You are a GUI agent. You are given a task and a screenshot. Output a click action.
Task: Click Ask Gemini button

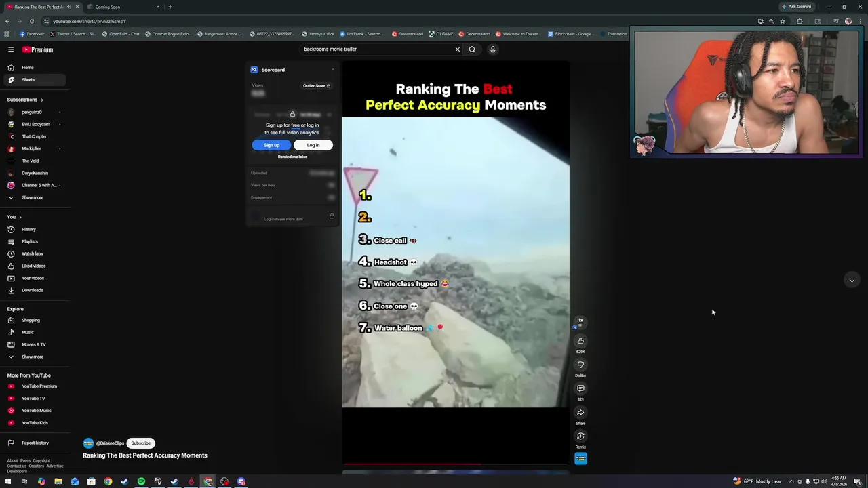coord(797,7)
